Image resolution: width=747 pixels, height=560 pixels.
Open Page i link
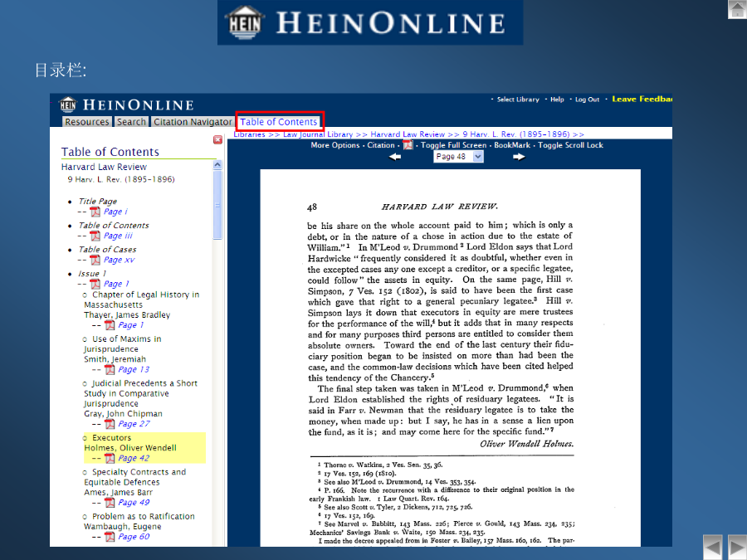coord(115,212)
